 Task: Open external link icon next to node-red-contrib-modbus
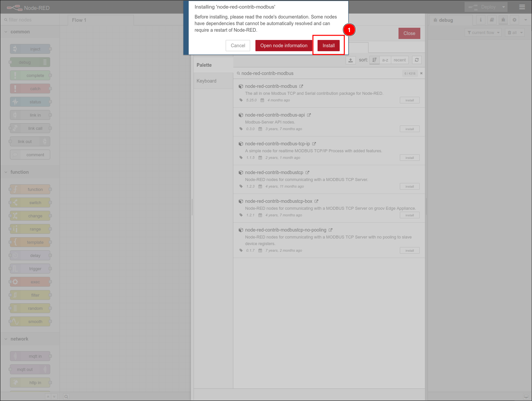point(301,86)
